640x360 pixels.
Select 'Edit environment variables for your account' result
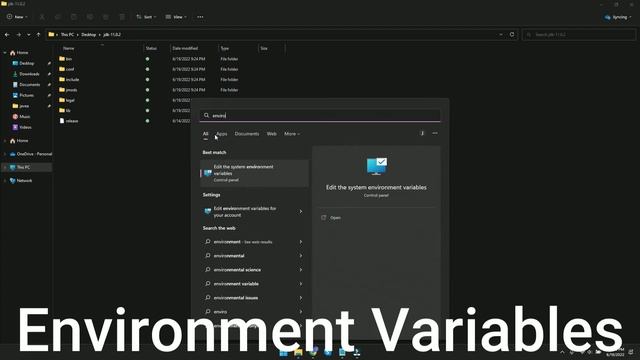[x=250, y=211]
